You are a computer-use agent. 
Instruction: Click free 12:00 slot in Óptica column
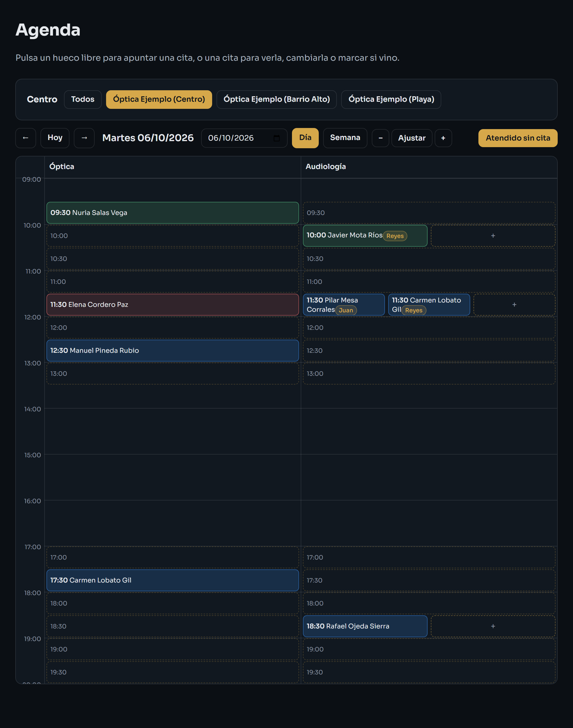pos(173,328)
